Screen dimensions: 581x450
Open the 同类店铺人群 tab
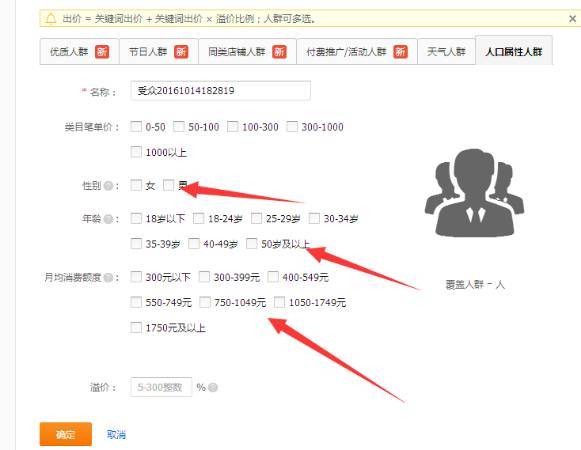click(247, 52)
